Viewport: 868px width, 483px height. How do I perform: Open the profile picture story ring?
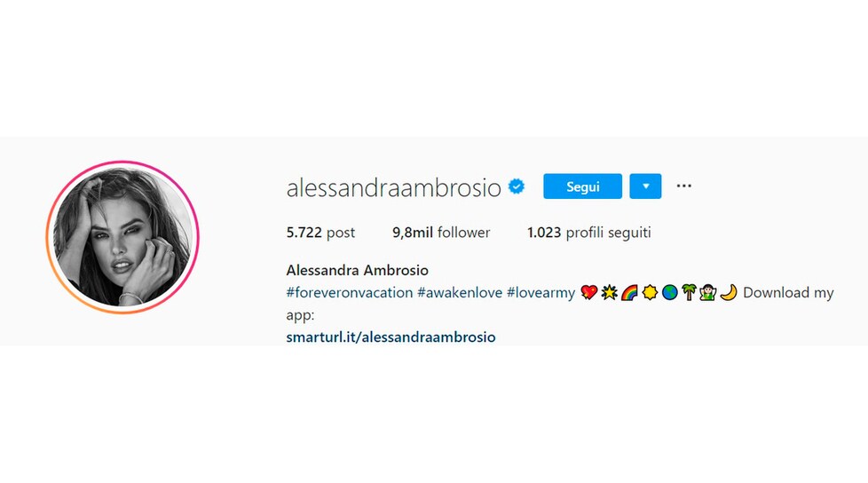point(122,237)
